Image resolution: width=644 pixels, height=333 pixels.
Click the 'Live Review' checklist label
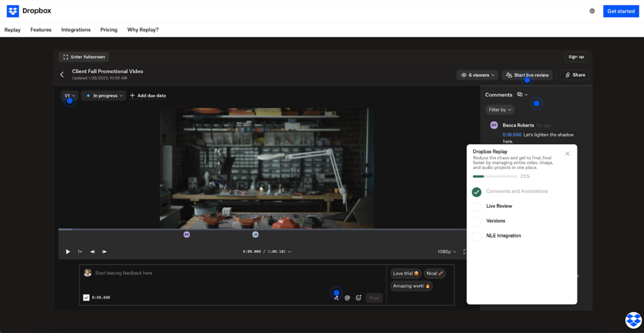pos(499,206)
